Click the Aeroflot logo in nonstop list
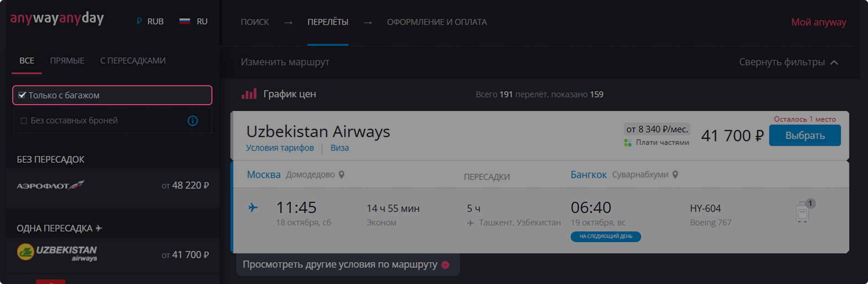 [x=51, y=185]
